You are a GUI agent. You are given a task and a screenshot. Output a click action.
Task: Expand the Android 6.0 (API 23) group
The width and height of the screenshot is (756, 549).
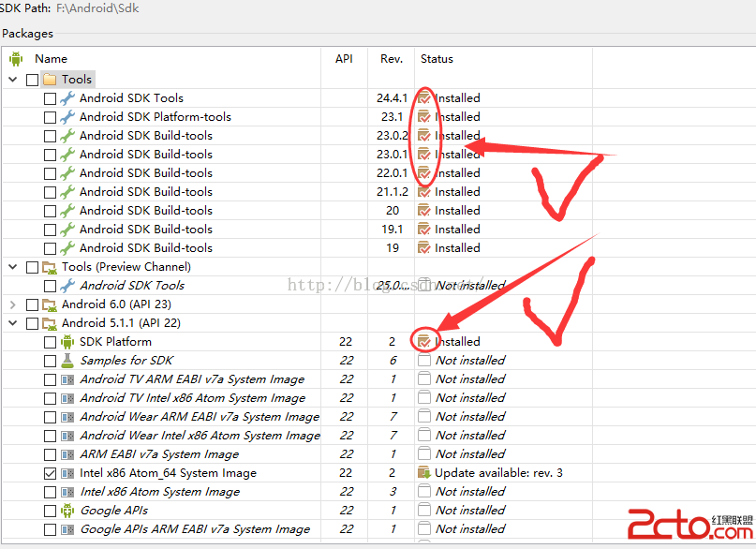click(13, 304)
